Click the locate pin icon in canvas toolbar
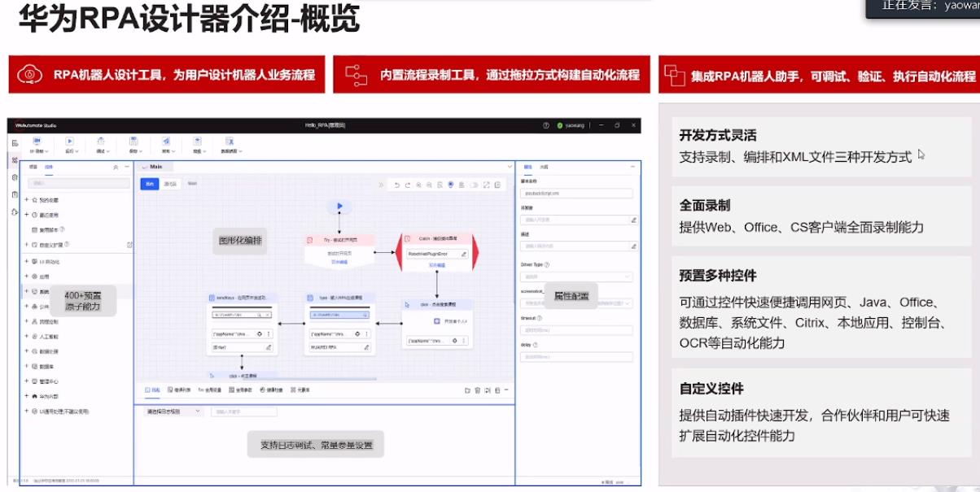This screenshot has width=980, height=492. [x=450, y=185]
